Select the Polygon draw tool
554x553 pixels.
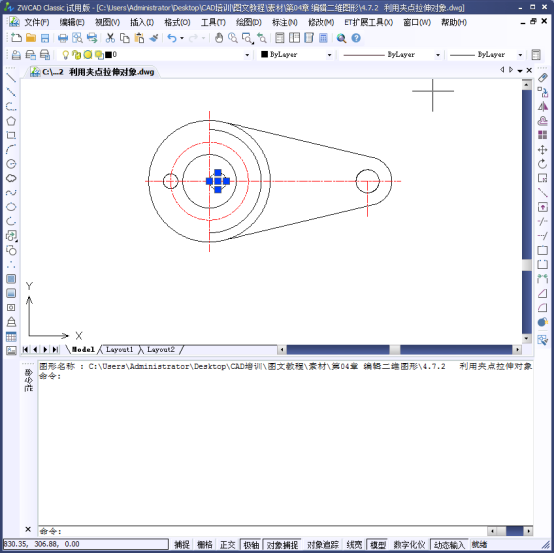point(11,121)
